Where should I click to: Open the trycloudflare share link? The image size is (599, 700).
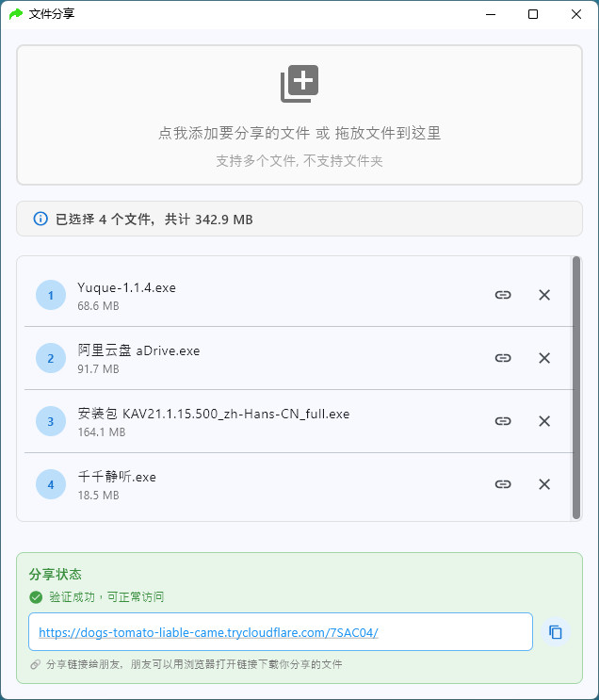point(208,632)
